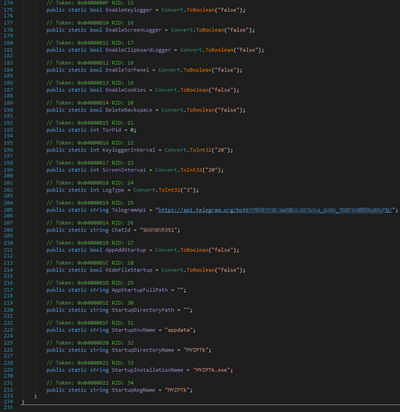Select the EnableScreenLogger identifier

coord(133,30)
